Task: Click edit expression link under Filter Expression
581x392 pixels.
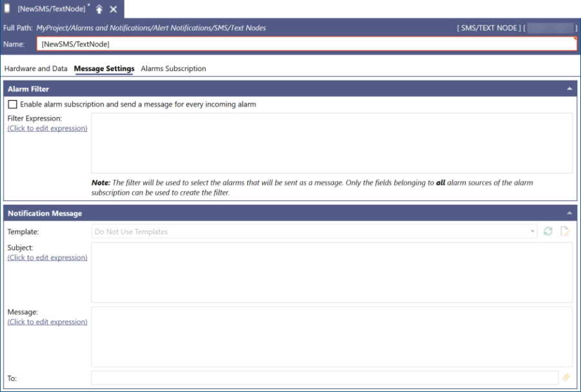Action: [47, 129]
